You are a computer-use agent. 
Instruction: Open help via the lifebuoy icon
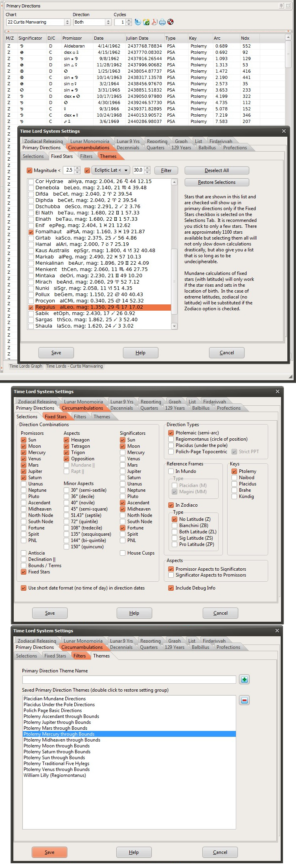(x=170, y=22)
